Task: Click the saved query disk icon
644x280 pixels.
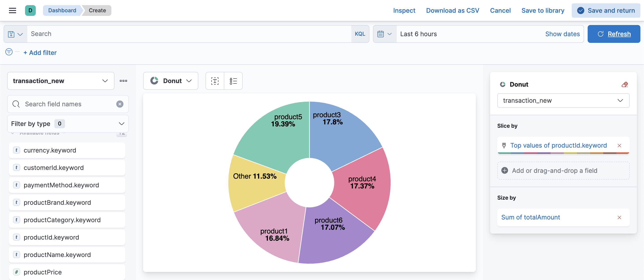Action: point(11,34)
